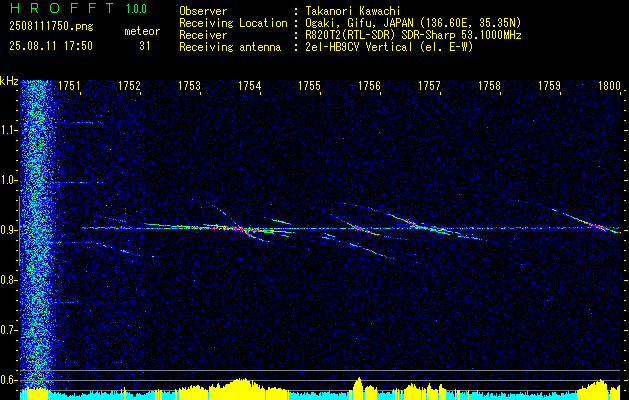Click the Receiving antenna label
Viewport: 629px width, 400px height.
[230, 47]
